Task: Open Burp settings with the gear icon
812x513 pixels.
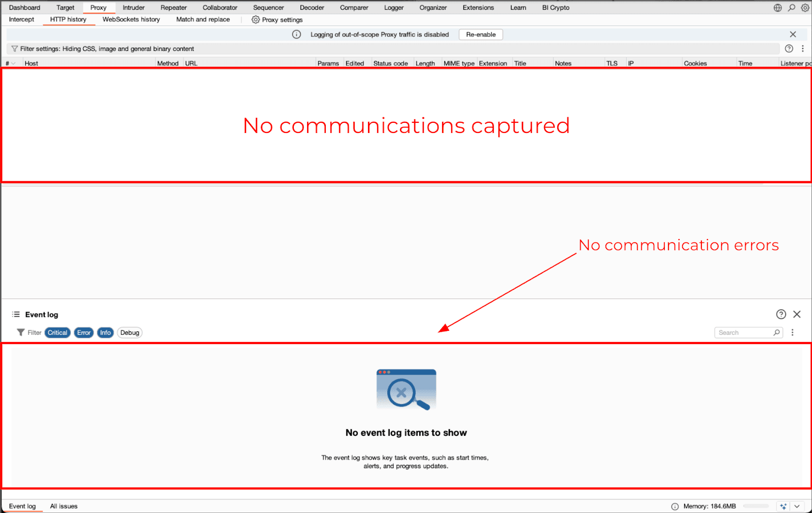Action: point(805,8)
